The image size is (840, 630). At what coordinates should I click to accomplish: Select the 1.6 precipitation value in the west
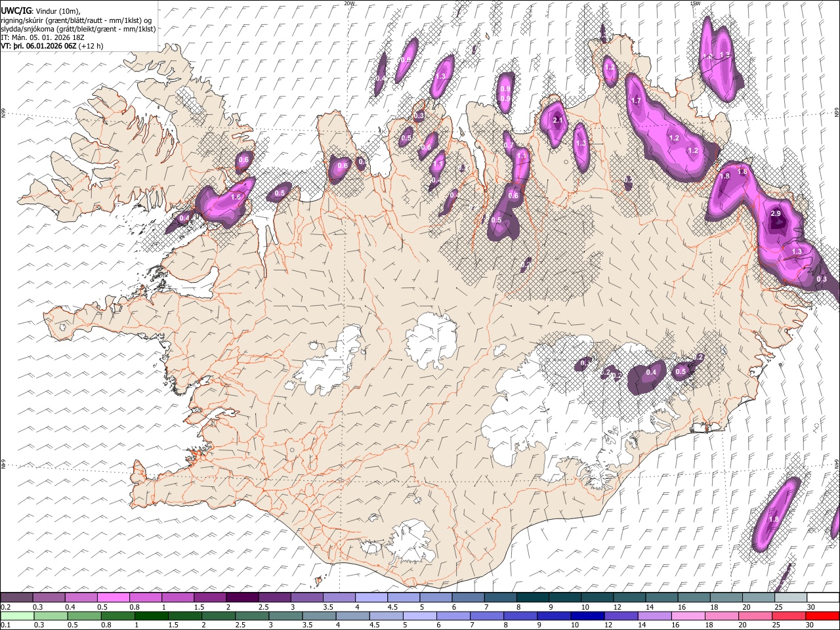click(x=236, y=197)
